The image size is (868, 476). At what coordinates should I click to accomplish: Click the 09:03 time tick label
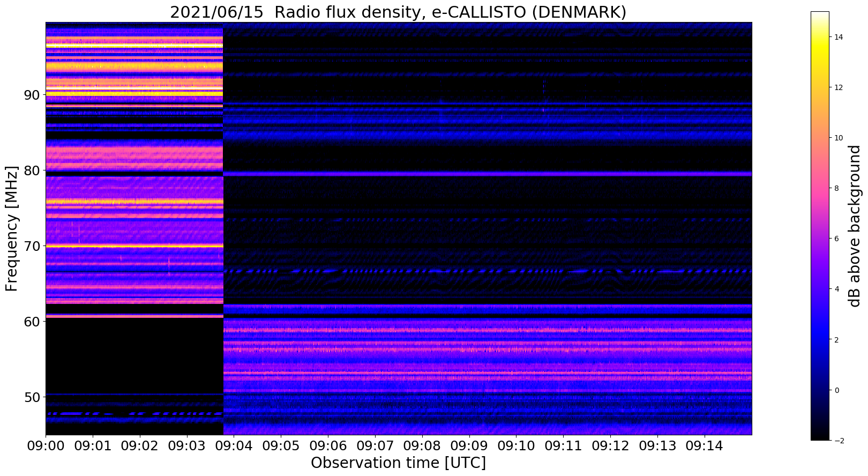187,445
